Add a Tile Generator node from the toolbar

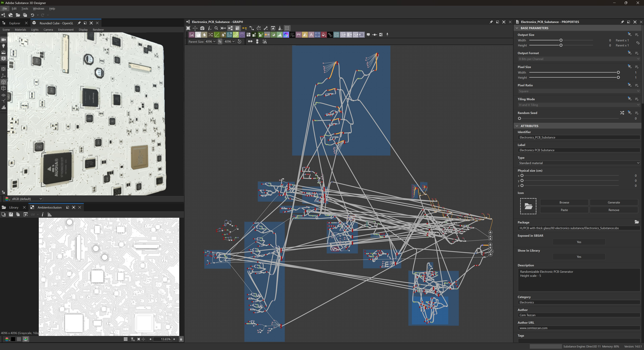[x=248, y=35]
